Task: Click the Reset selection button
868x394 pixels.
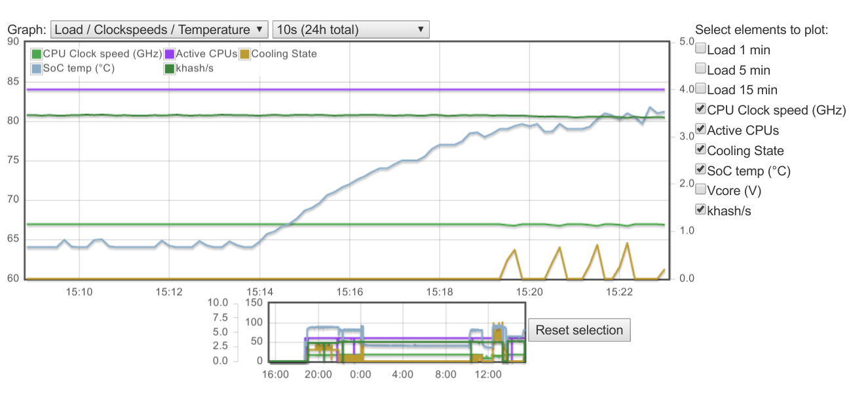Action: (x=579, y=330)
